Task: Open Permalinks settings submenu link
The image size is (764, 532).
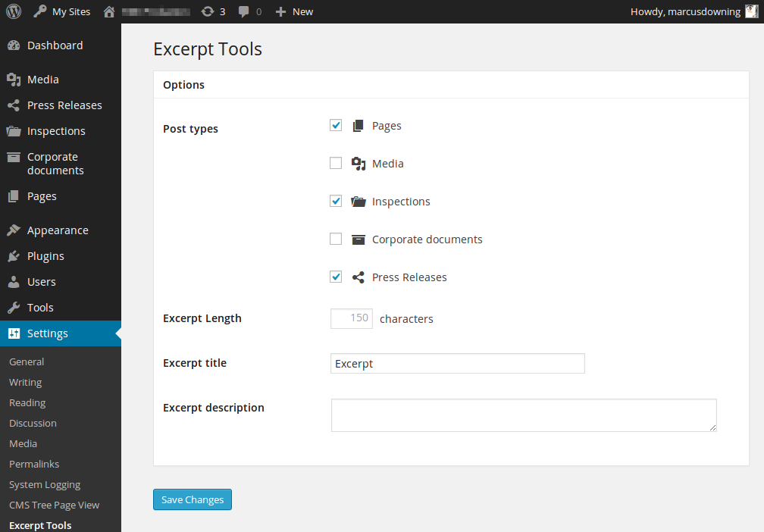Action: (34, 464)
